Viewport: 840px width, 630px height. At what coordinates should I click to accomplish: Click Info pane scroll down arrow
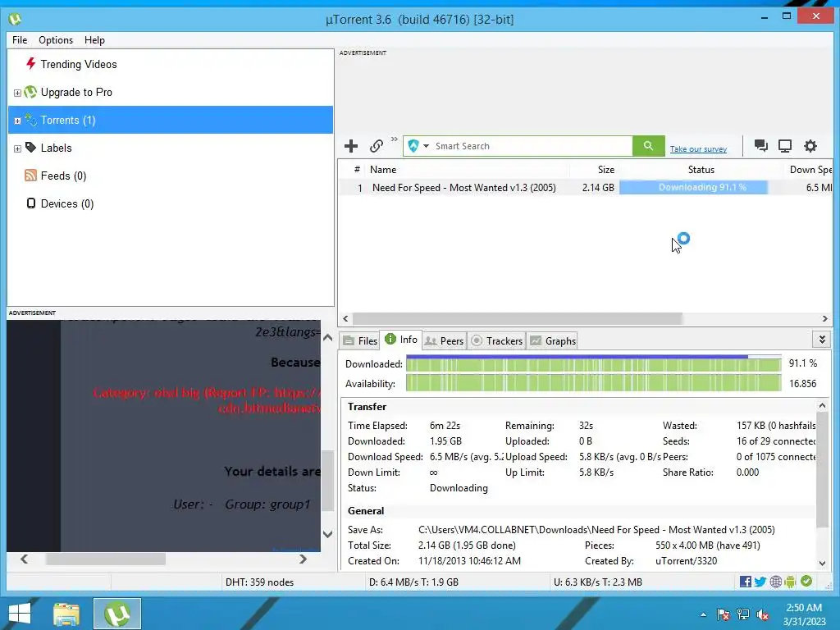[822, 563]
